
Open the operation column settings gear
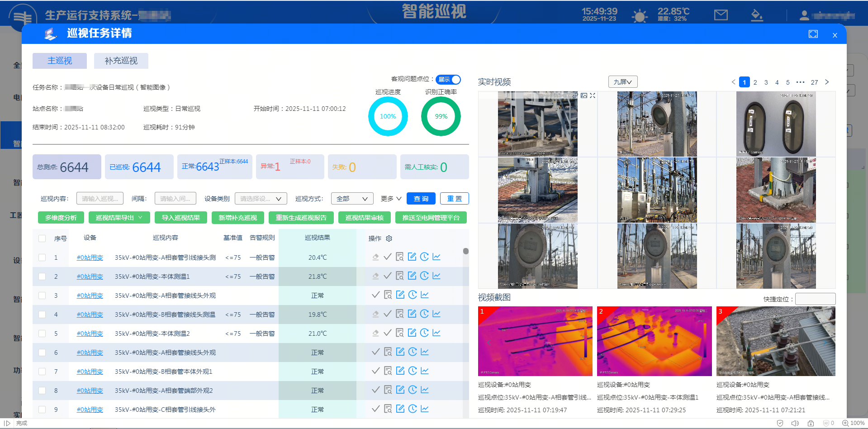tap(389, 238)
